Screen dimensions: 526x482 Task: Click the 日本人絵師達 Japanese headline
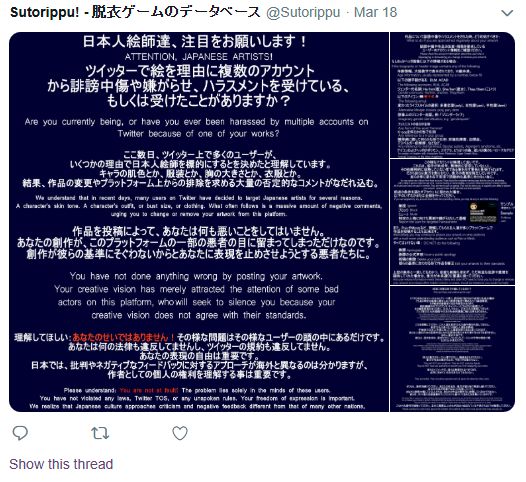(195, 42)
